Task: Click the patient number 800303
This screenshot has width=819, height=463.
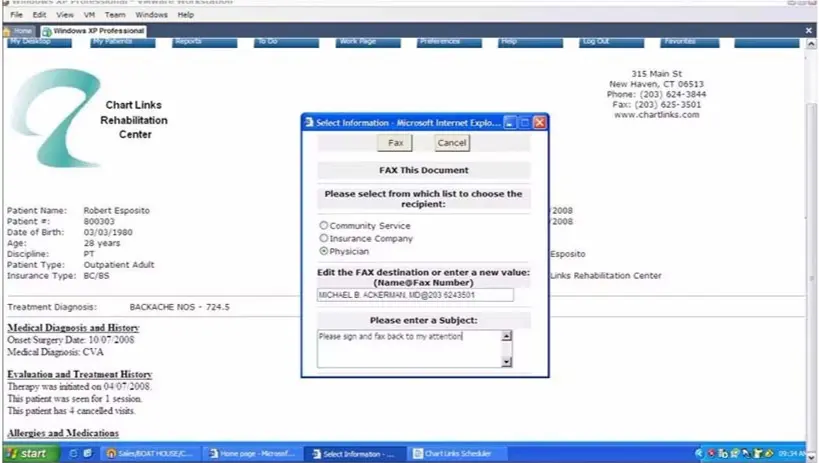Action: [99, 221]
